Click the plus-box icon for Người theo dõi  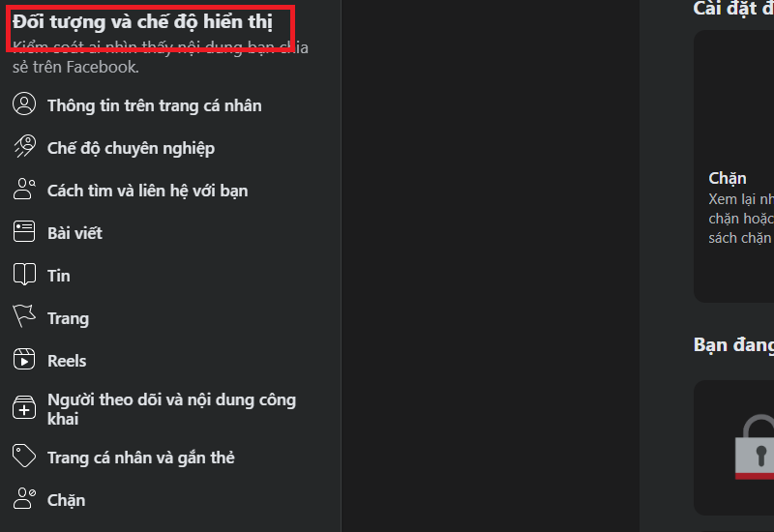coord(24,407)
